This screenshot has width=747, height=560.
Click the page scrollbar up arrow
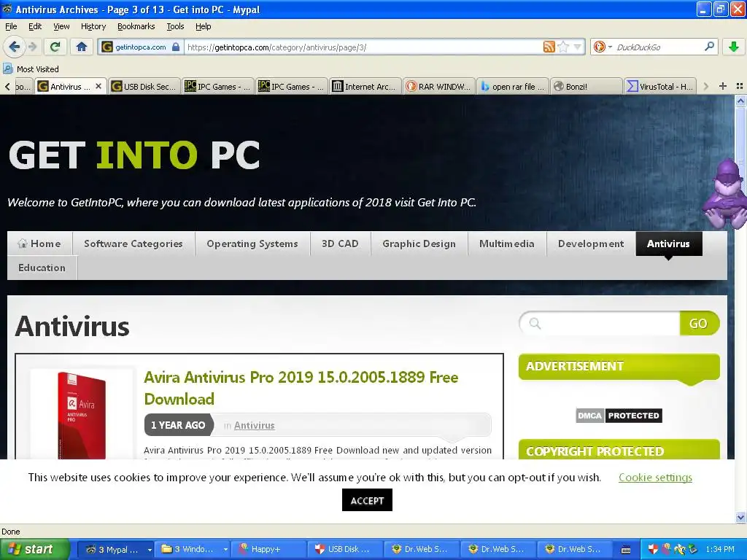pos(740,101)
